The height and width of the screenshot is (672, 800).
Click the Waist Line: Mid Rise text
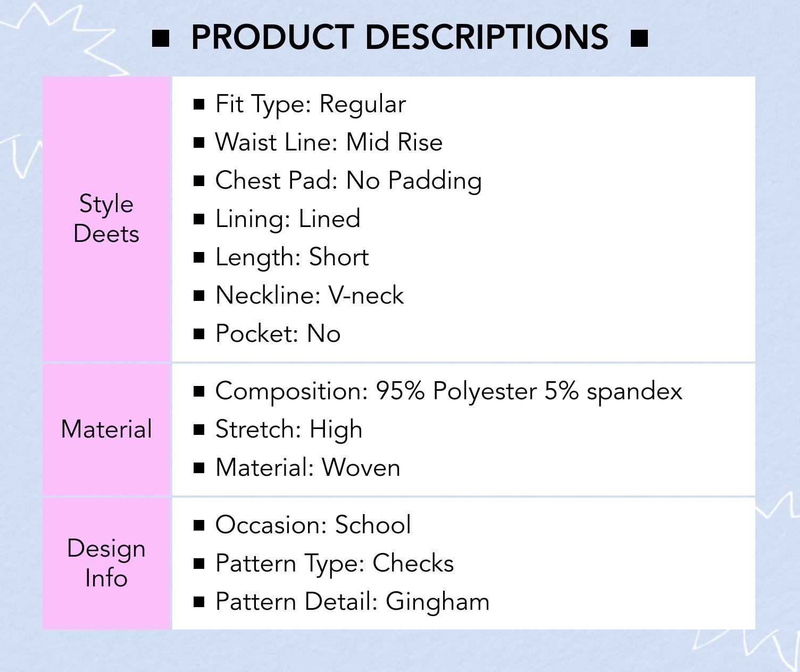coord(329,142)
